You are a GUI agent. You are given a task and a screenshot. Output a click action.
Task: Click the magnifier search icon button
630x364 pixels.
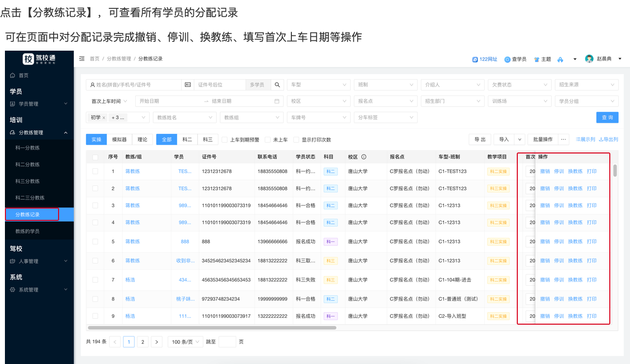point(278,85)
